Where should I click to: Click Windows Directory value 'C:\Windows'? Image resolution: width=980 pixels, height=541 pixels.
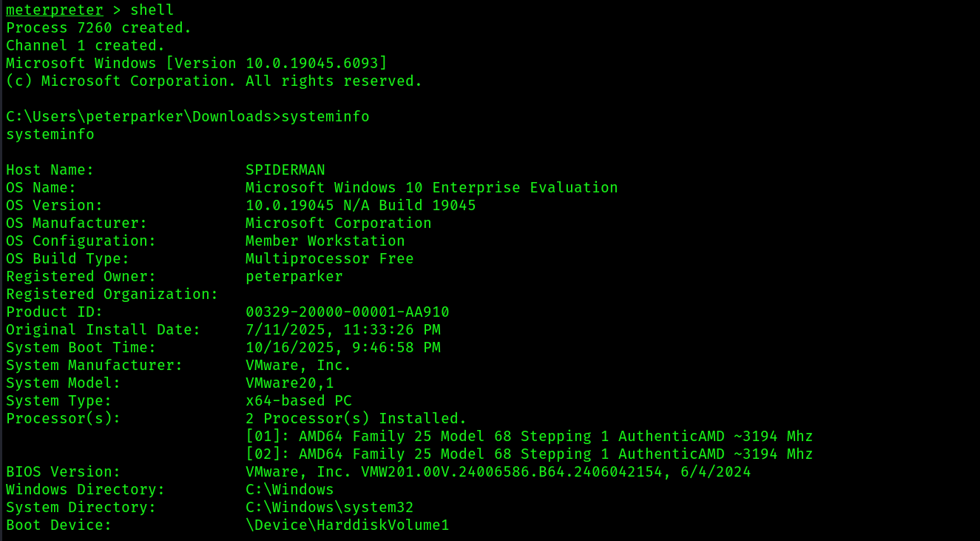[290, 490]
